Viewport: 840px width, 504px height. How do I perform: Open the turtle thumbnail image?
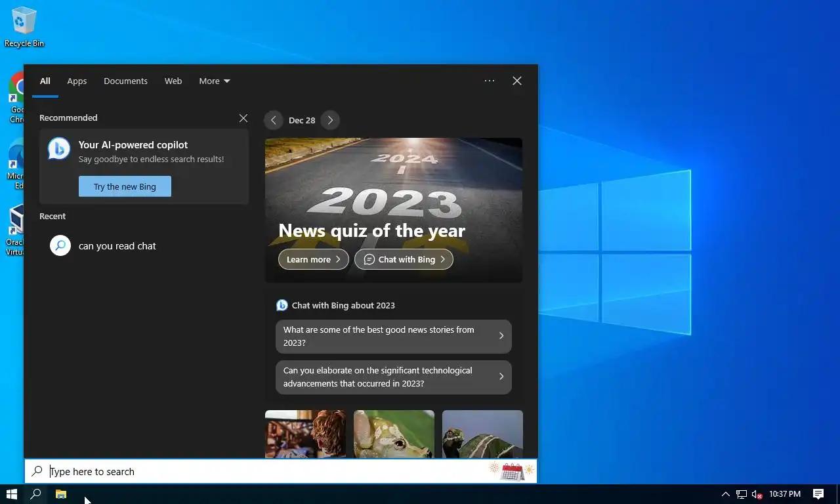pos(482,434)
